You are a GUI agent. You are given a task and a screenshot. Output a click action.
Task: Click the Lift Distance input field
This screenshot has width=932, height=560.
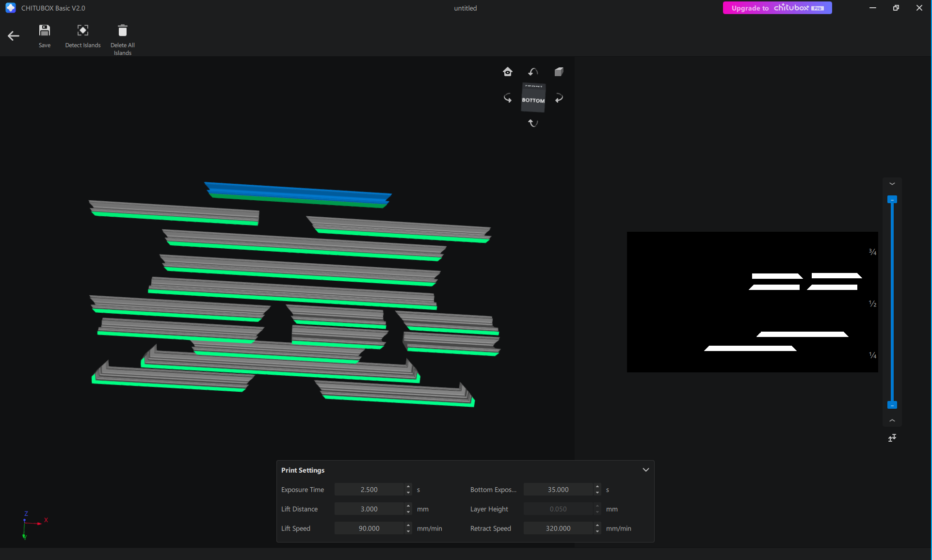369,509
